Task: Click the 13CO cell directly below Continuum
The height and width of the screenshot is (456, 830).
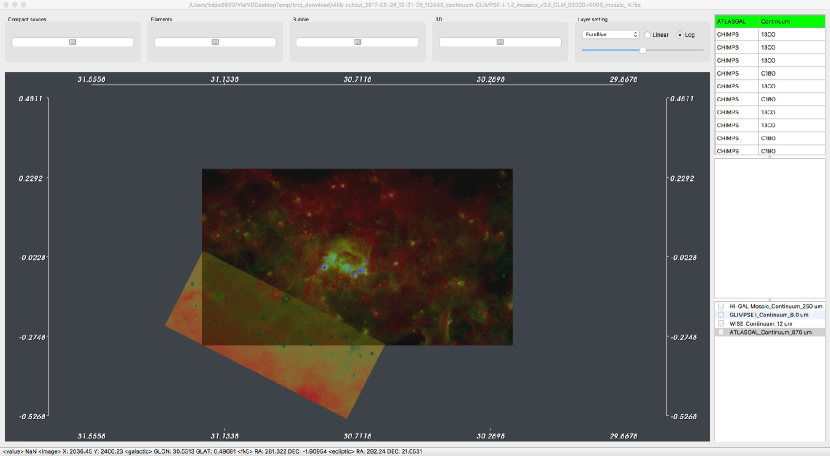Action: 791,34
